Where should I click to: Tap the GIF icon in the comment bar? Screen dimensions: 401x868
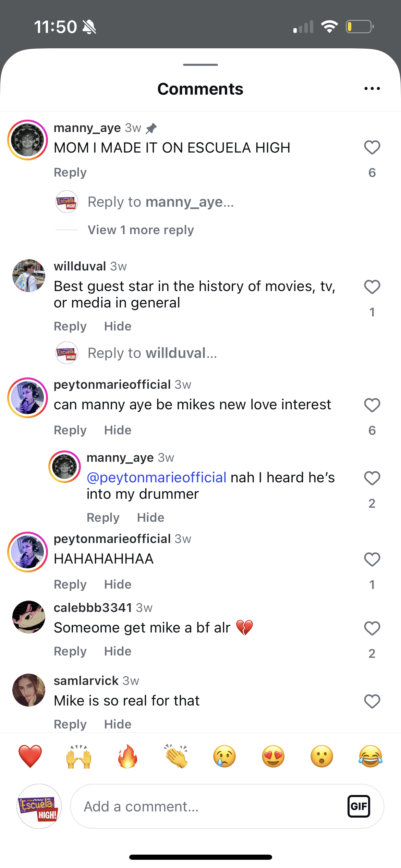(x=359, y=806)
